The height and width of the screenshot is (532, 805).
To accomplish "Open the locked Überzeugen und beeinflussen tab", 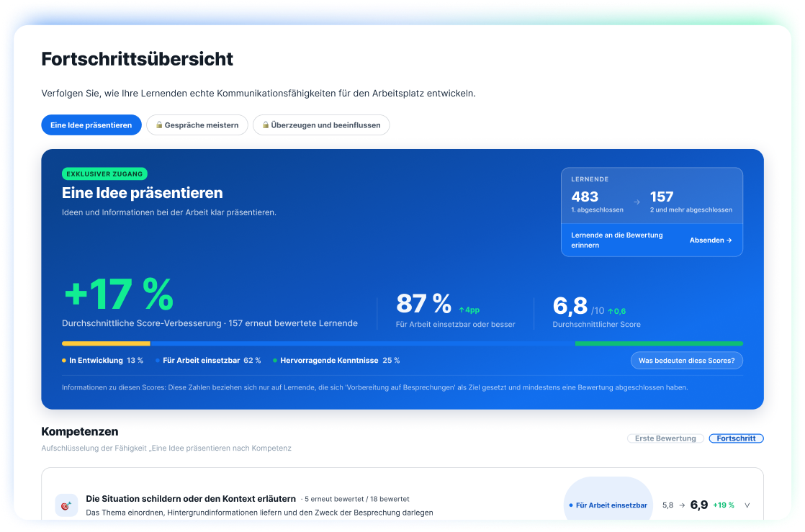I will coord(321,125).
